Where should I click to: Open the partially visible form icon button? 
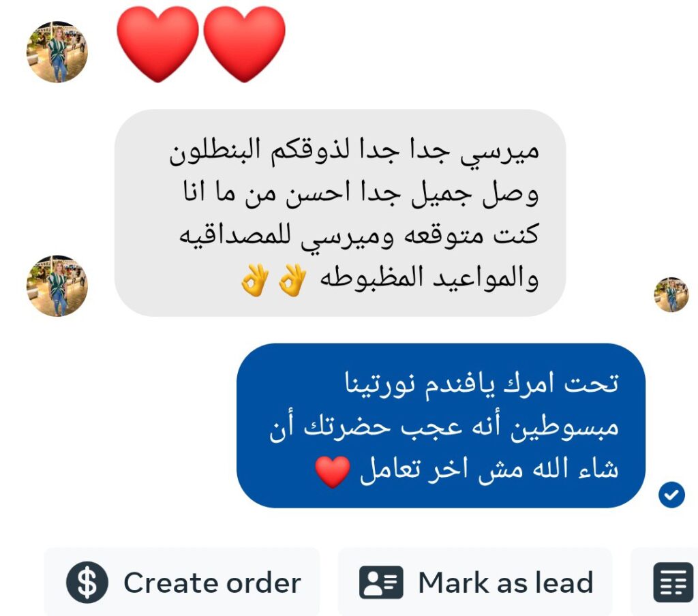click(673, 582)
